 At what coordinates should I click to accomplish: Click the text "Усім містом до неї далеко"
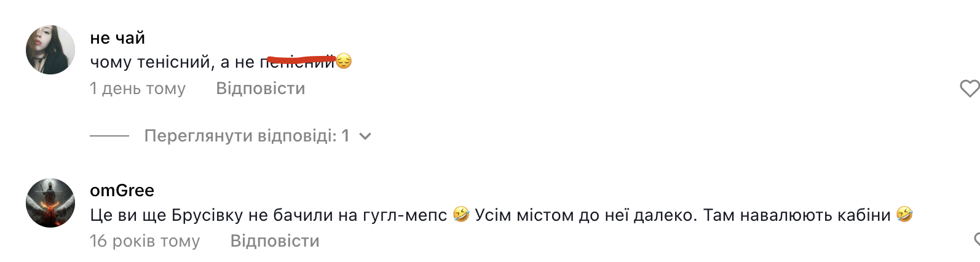pyautogui.click(x=586, y=215)
